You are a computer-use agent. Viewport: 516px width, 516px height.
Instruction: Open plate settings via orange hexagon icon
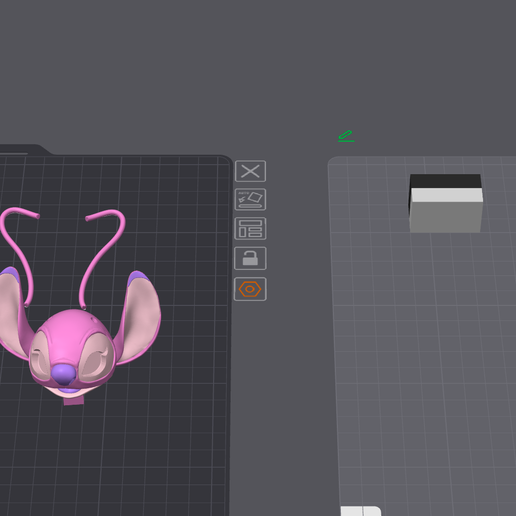pyautogui.click(x=250, y=289)
